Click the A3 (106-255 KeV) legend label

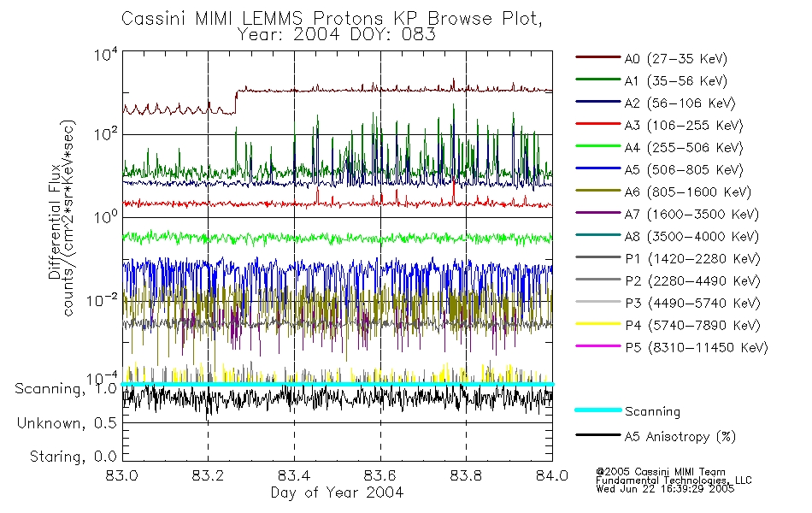coord(684,126)
